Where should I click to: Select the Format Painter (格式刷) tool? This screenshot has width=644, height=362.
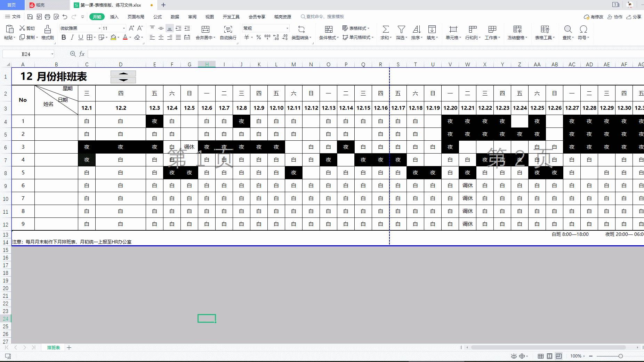coord(48,32)
